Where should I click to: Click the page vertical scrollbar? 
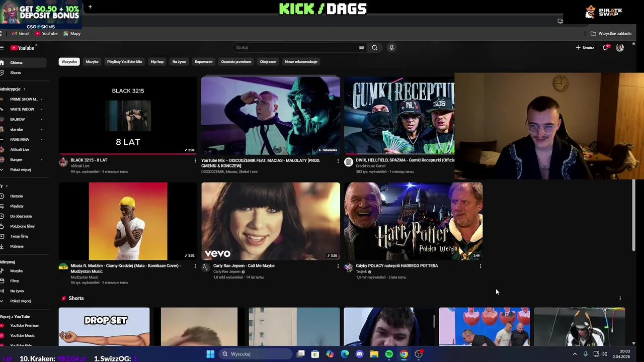(633, 215)
